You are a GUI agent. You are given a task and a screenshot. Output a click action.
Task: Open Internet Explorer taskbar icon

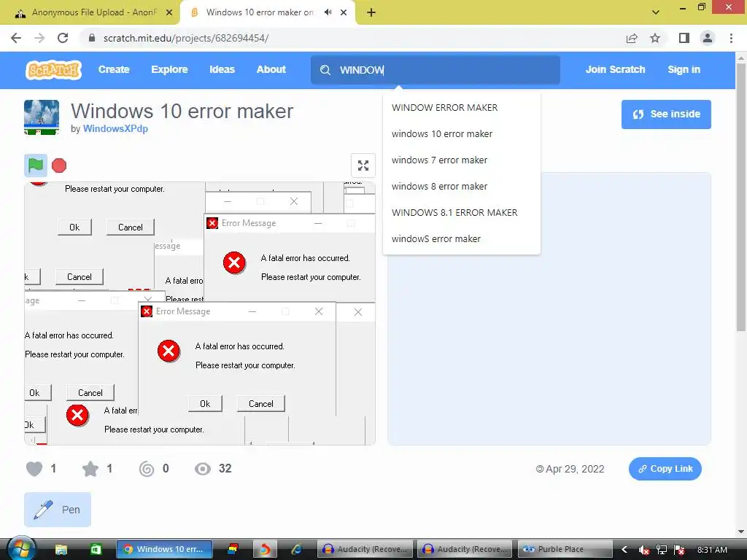pos(297,549)
